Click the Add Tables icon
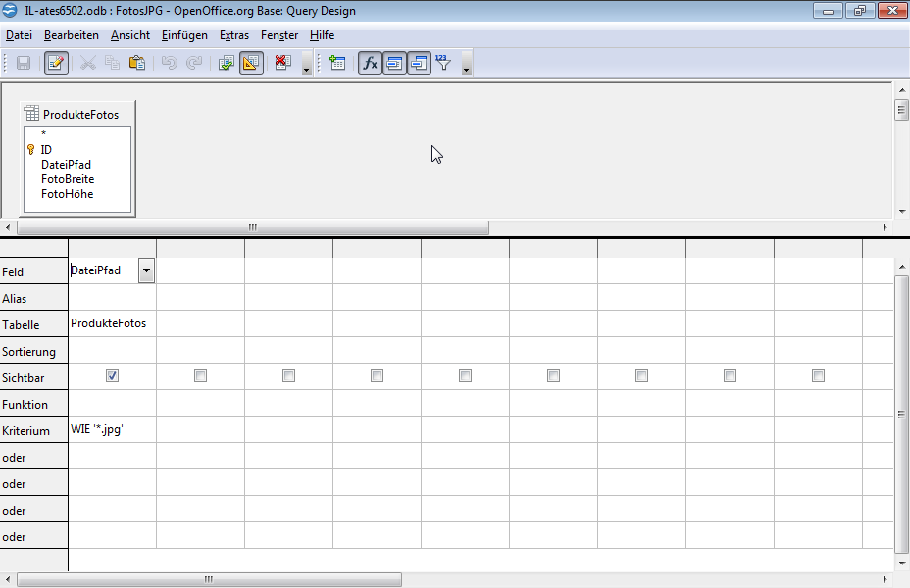 click(337, 63)
